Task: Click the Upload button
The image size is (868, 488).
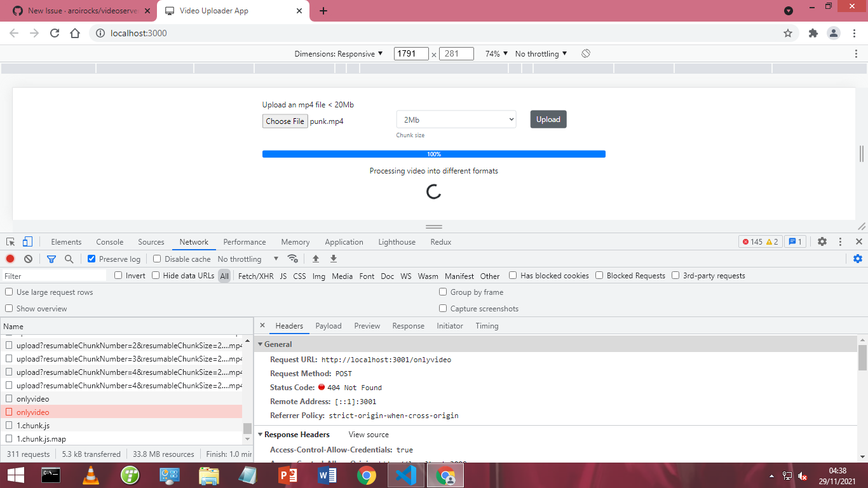Action: pos(548,119)
